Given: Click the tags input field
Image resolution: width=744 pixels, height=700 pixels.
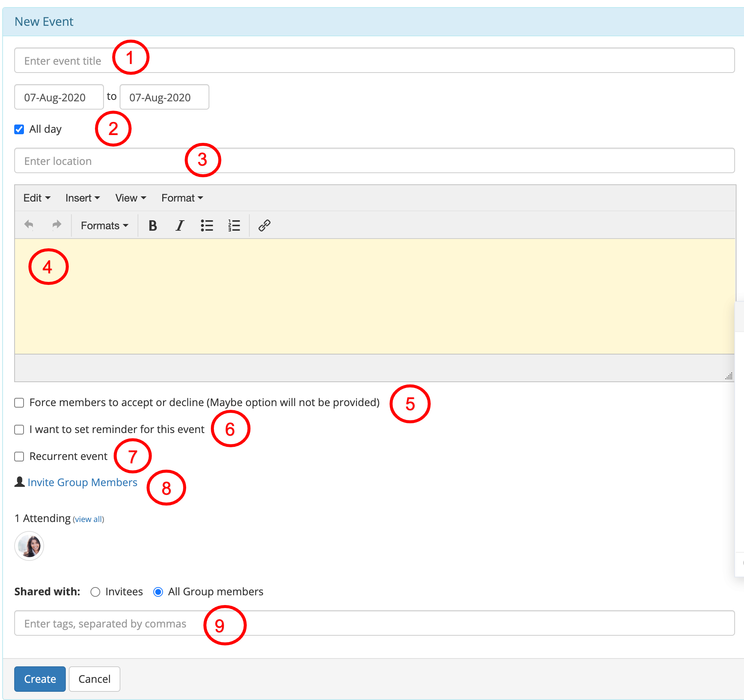Looking at the screenshot, I should point(374,623).
